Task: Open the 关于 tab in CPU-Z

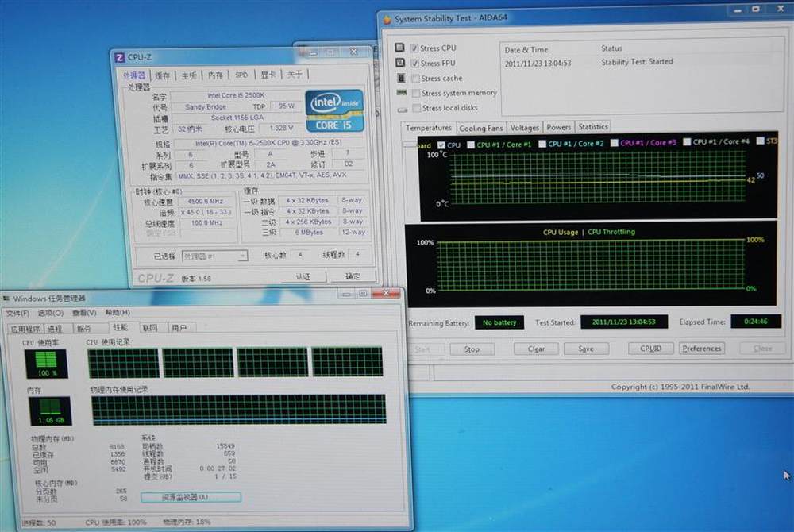Action: click(x=295, y=75)
